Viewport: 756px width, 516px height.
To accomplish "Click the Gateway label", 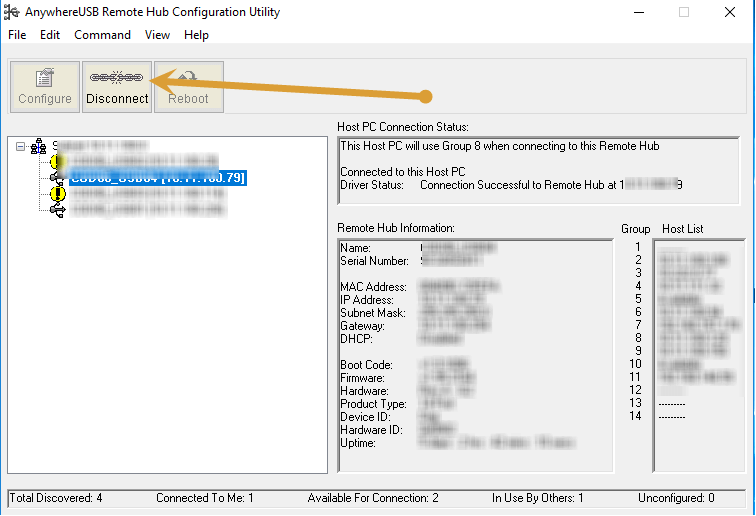I will click(x=362, y=326).
